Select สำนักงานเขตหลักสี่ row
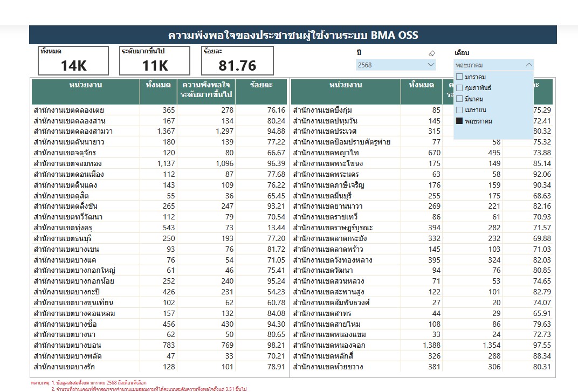Screen dimensions: 578x392 (x=422, y=356)
